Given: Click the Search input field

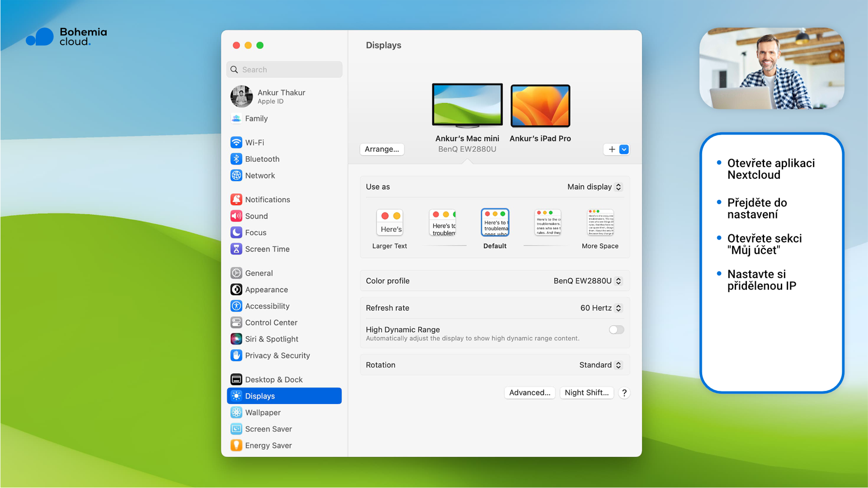Looking at the screenshot, I should [x=284, y=70].
